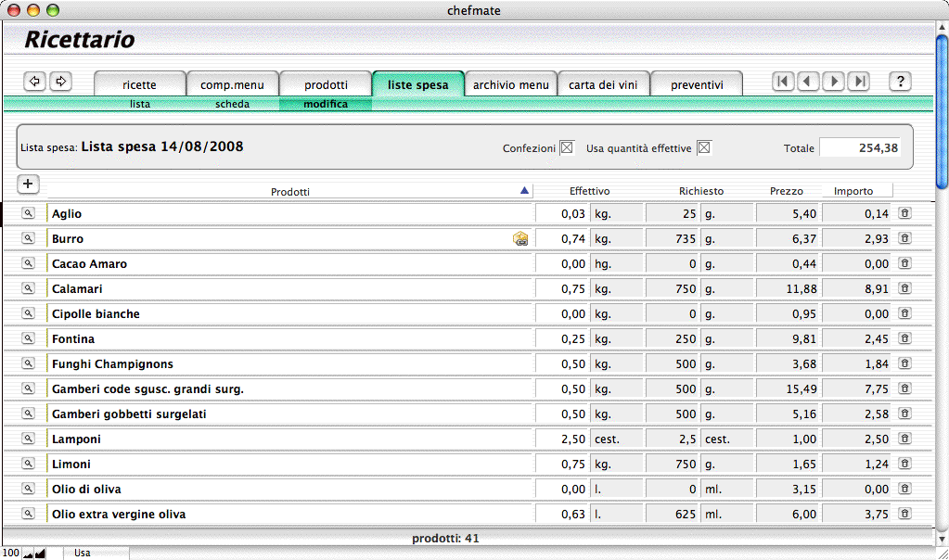Open details magnifier for Lamponi

[28, 439]
